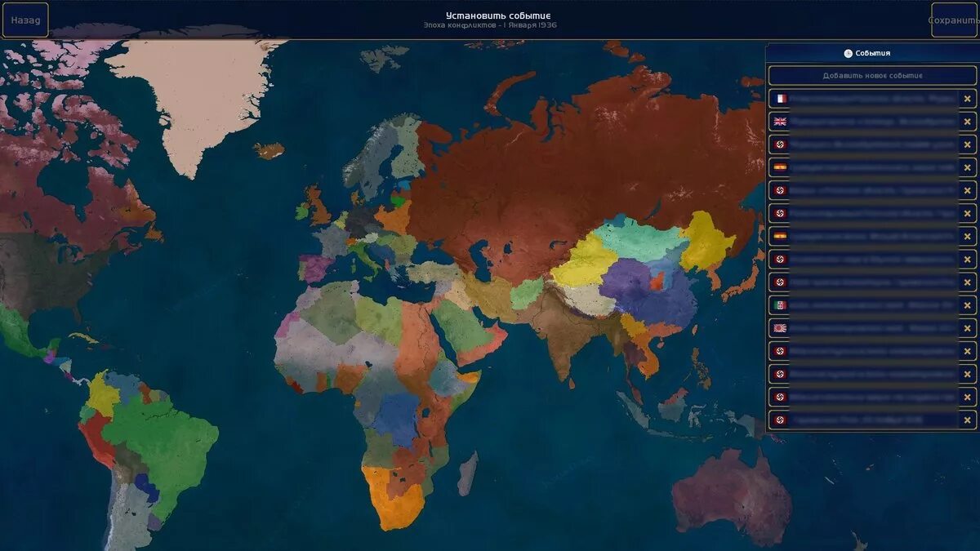Select Australia on the map

731,498
